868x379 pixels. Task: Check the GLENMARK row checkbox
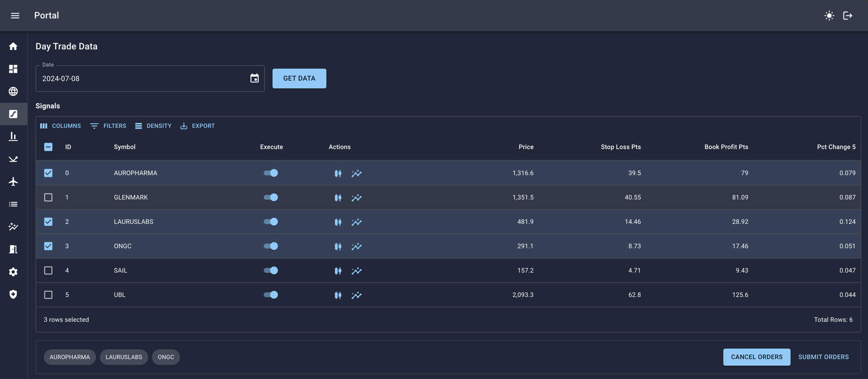48,197
